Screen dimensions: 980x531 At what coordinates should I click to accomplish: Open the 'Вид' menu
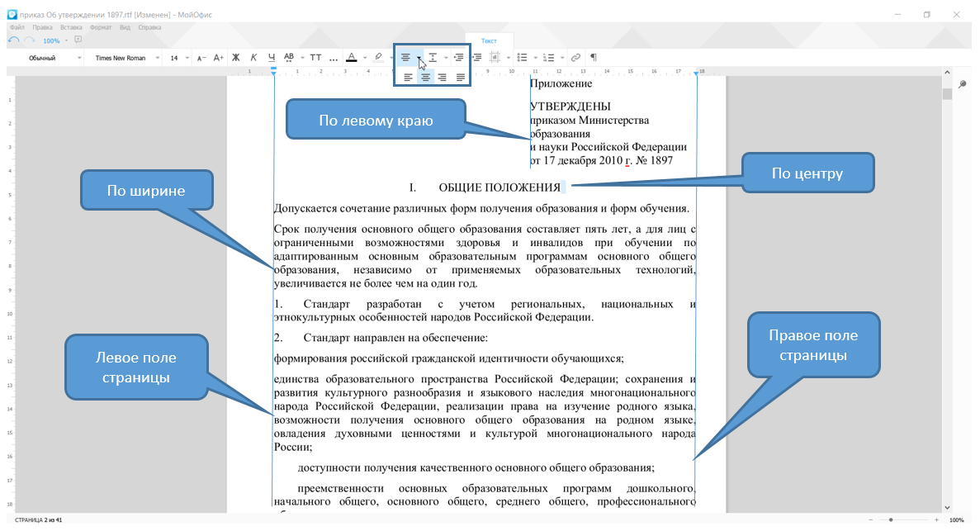pos(125,27)
